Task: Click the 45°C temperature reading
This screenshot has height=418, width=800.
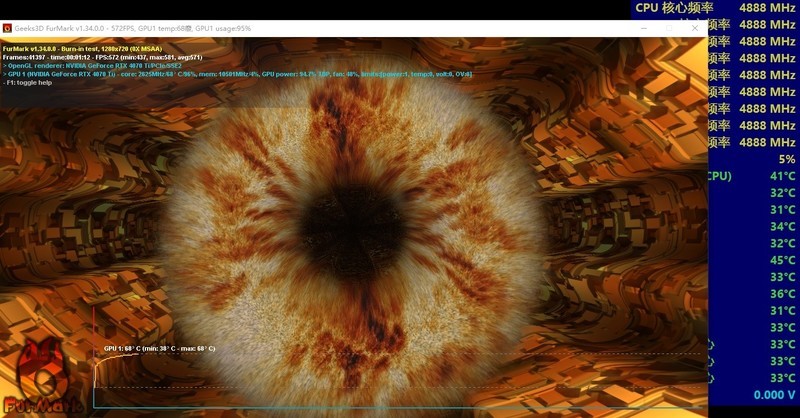Action: pyautogui.click(x=783, y=260)
